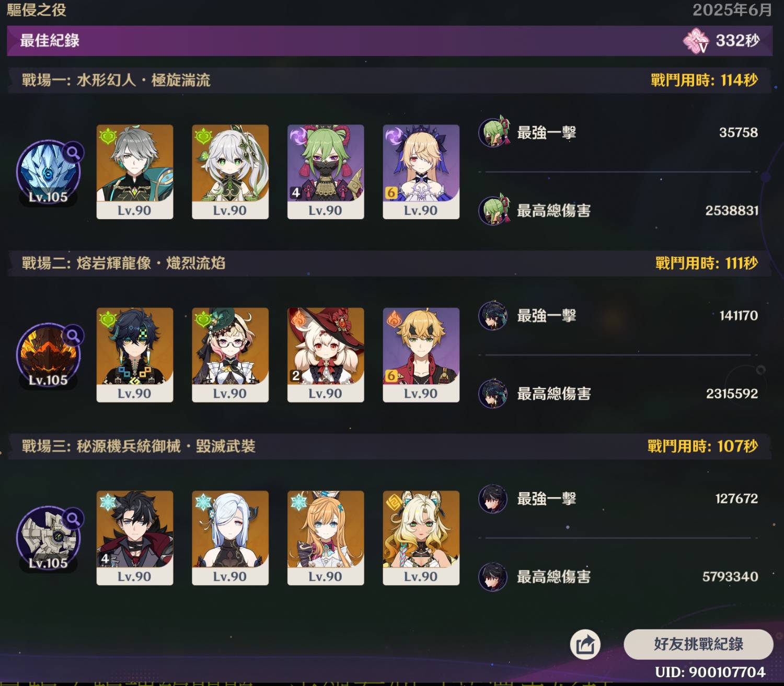Click the 最強一擊 avatar icon in battlefield one
Viewport: 784px width, 686px height.
pos(494,132)
